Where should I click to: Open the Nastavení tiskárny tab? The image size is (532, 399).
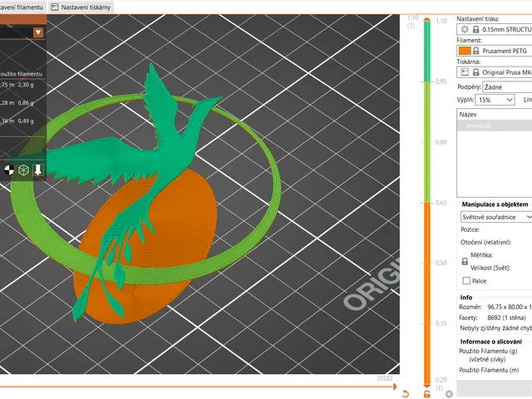click(x=81, y=7)
